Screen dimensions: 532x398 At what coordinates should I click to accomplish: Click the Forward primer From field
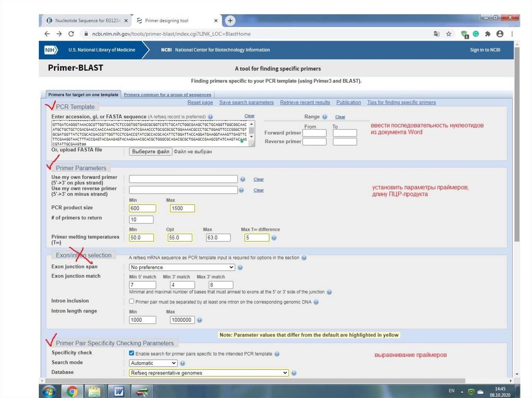[x=314, y=133]
